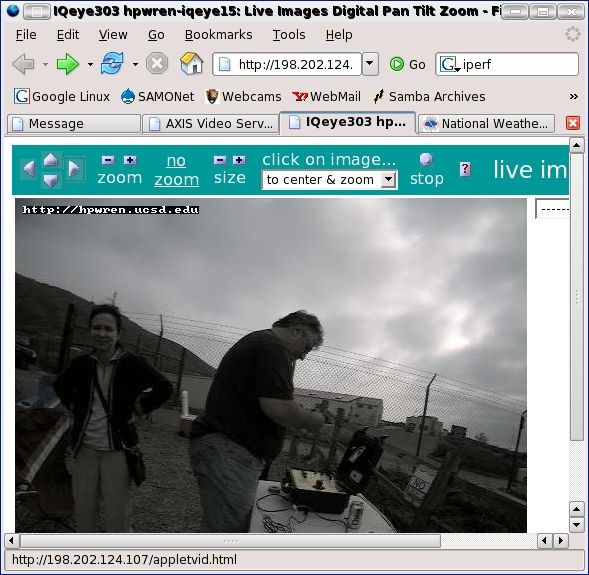Viewport: 589px width, 575px height.
Task: Go forward with the green Forward arrow
Action: click(68, 64)
